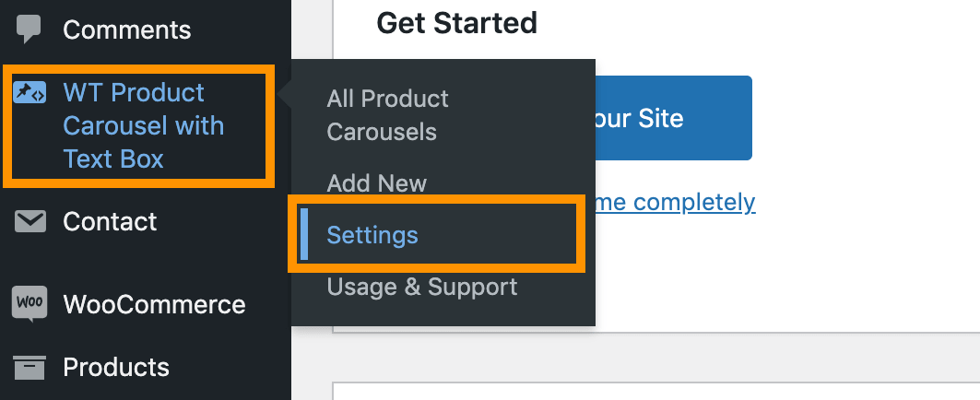Click the Get Started heading

coord(457,23)
